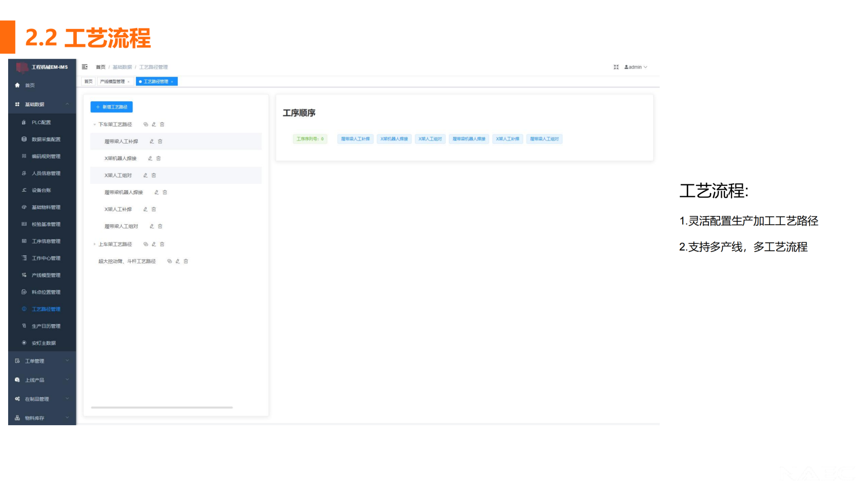Click the 新增工艺路径 button

click(x=111, y=107)
